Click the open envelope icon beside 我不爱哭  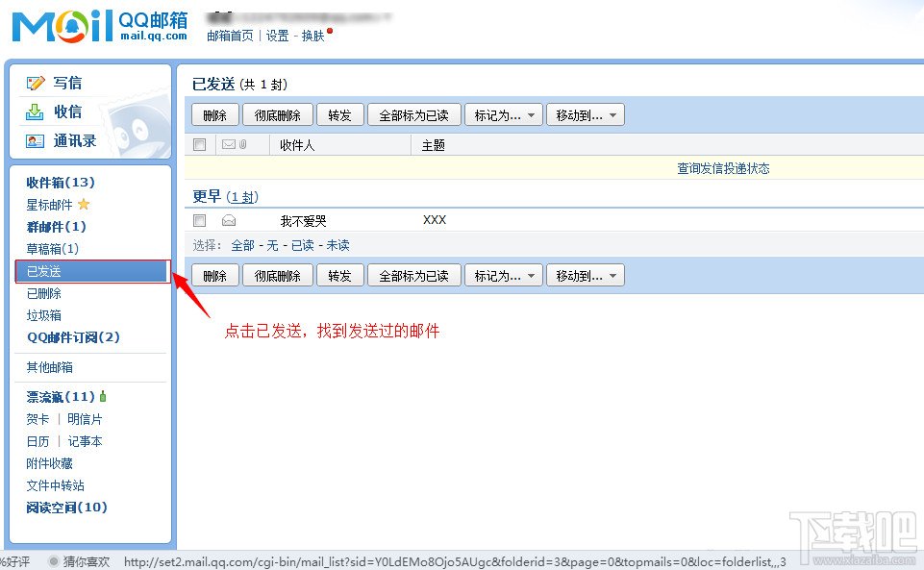tap(227, 219)
